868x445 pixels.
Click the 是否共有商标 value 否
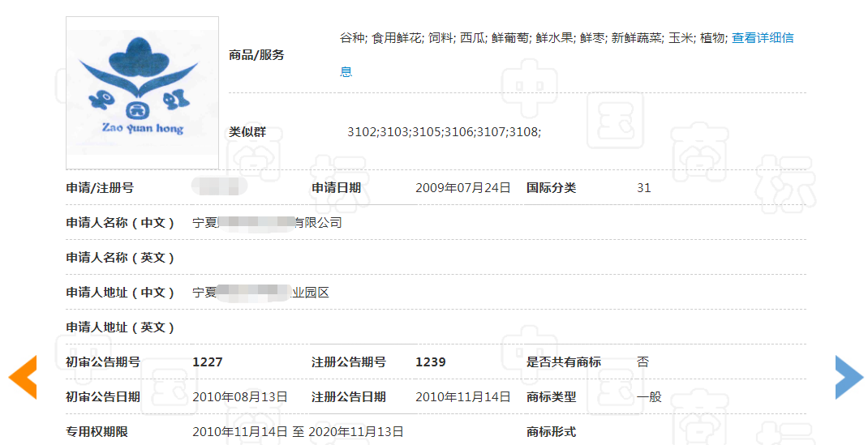click(x=642, y=362)
